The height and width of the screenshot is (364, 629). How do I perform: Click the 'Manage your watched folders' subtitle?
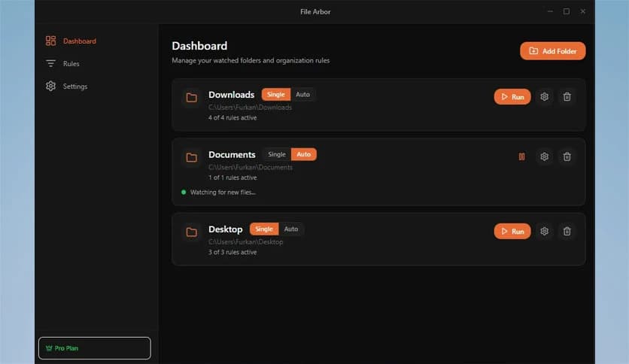point(251,60)
